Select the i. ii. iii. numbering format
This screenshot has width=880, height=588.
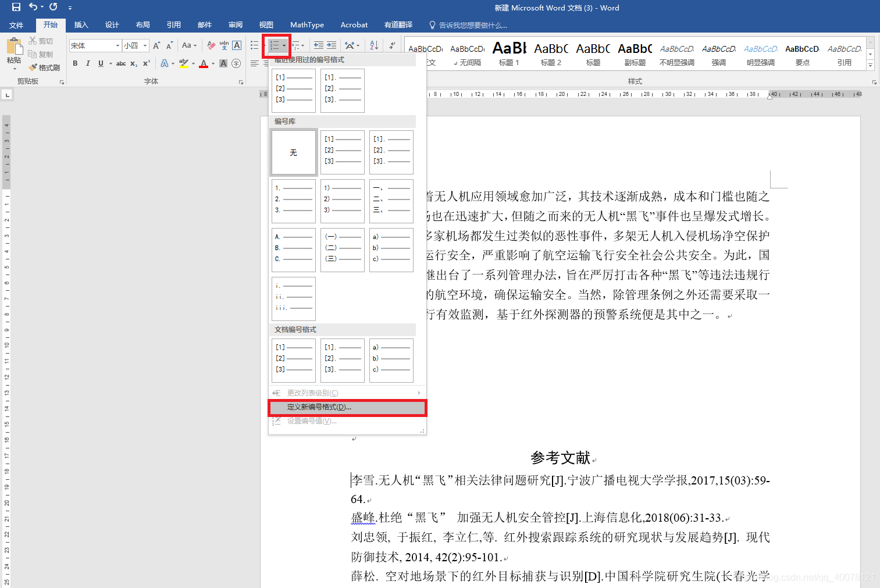[294, 299]
